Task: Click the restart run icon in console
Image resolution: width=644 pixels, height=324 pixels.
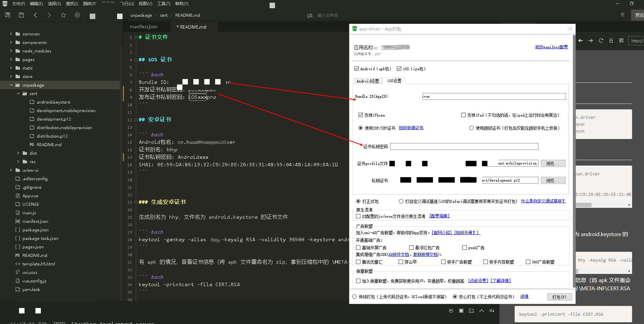Action: (451, 311)
